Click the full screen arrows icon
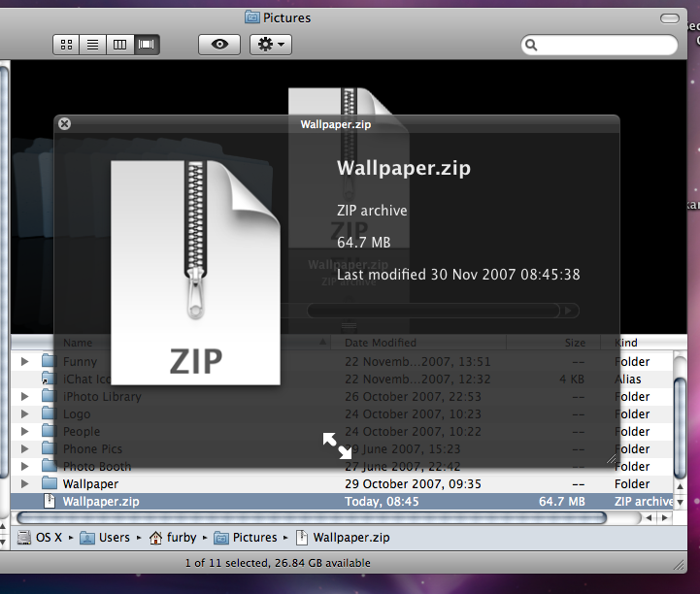The height and width of the screenshot is (594, 700). click(x=338, y=445)
